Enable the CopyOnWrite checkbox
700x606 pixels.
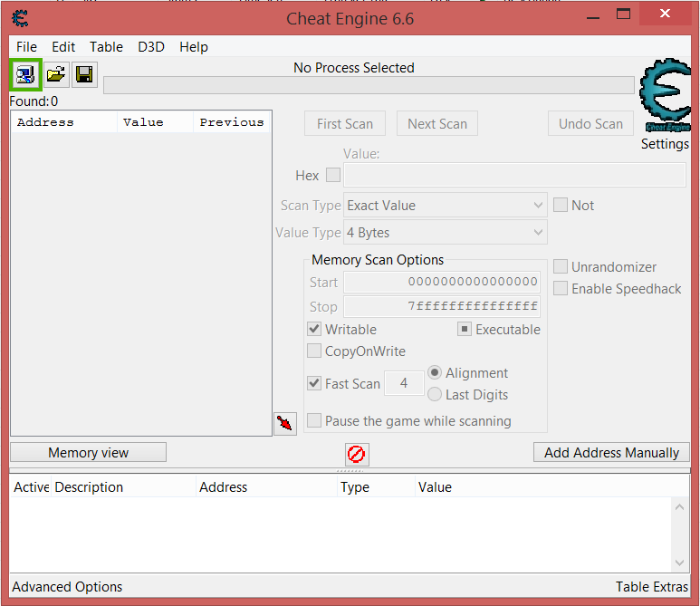(x=314, y=351)
